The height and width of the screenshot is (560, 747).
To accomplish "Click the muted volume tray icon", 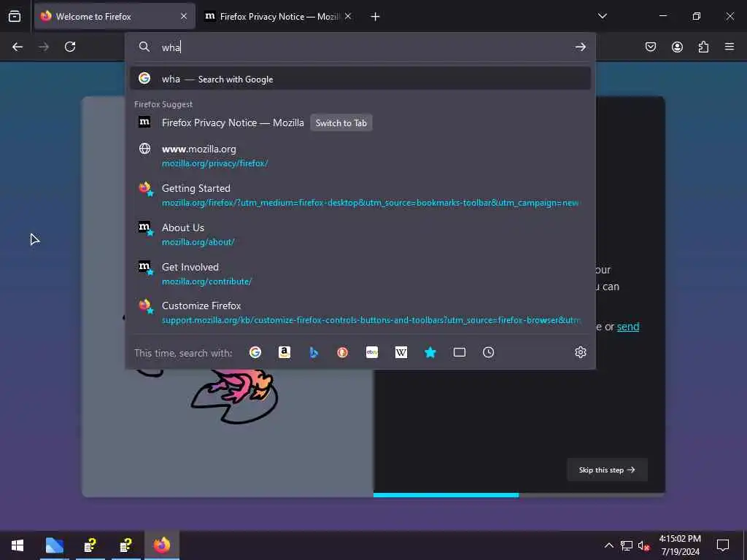I will [643, 545].
